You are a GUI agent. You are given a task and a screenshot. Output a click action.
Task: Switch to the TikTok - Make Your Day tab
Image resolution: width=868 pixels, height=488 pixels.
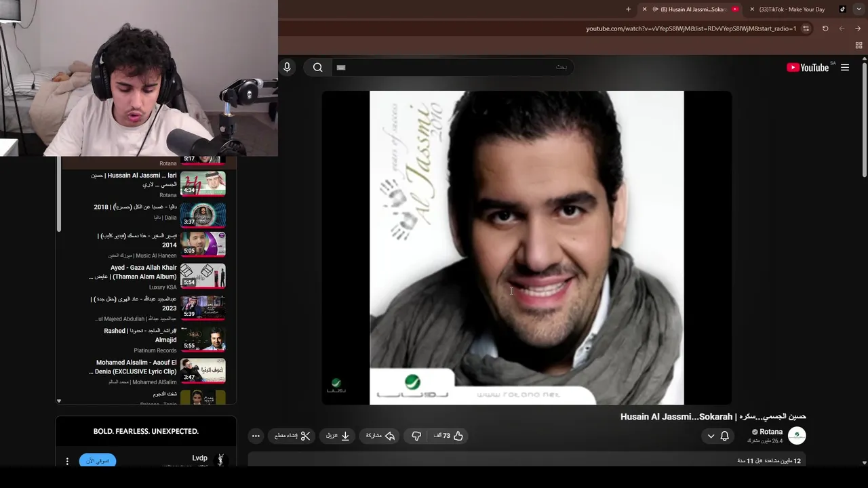click(797, 9)
